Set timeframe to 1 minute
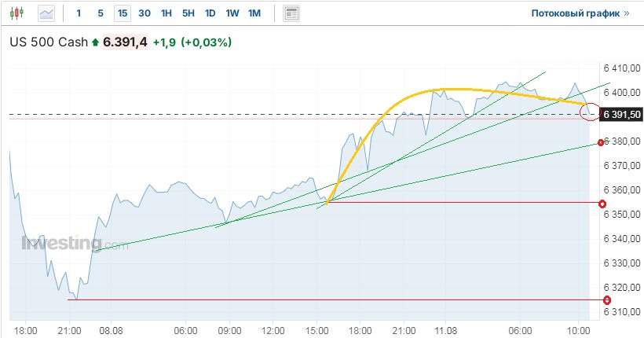The width and height of the screenshot is (644, 338). (x=79, y=13)
